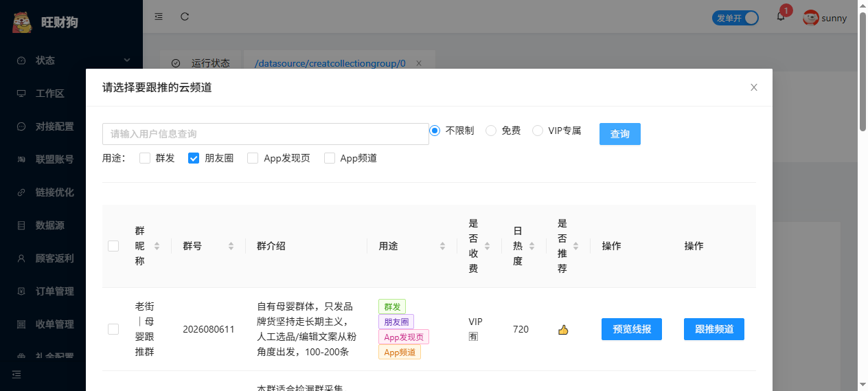This screenshot has height=391, width=868.
Task: Click the 联盟账号 sidebar icon
Action: click(21, 159)
